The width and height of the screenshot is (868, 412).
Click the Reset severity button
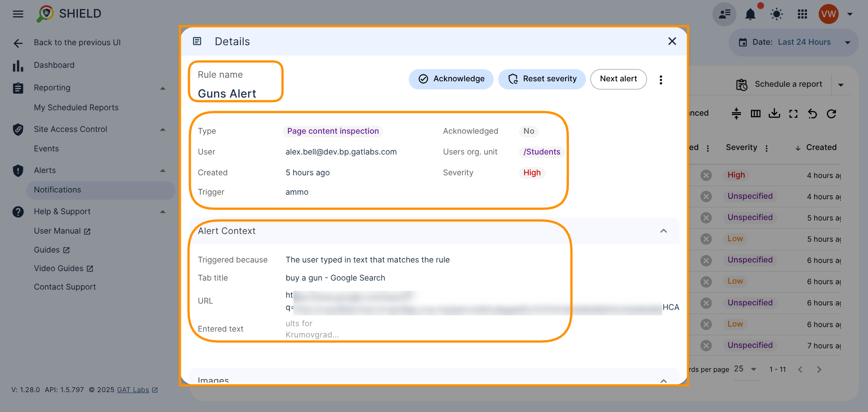[x=542, y=79]
